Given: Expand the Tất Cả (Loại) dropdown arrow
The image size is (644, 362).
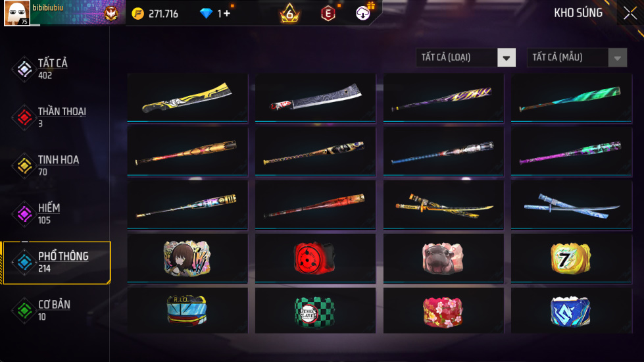Looking at the screenshot, I should coord(507,57).
